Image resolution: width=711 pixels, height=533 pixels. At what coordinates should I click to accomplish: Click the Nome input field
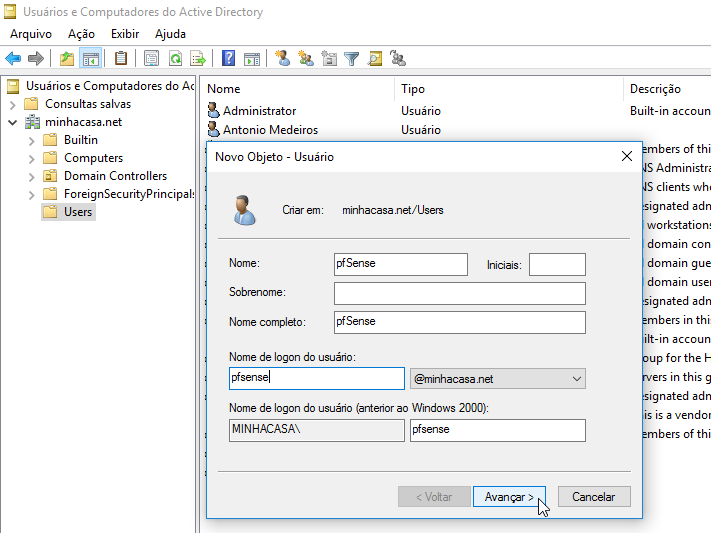(401, 264)
